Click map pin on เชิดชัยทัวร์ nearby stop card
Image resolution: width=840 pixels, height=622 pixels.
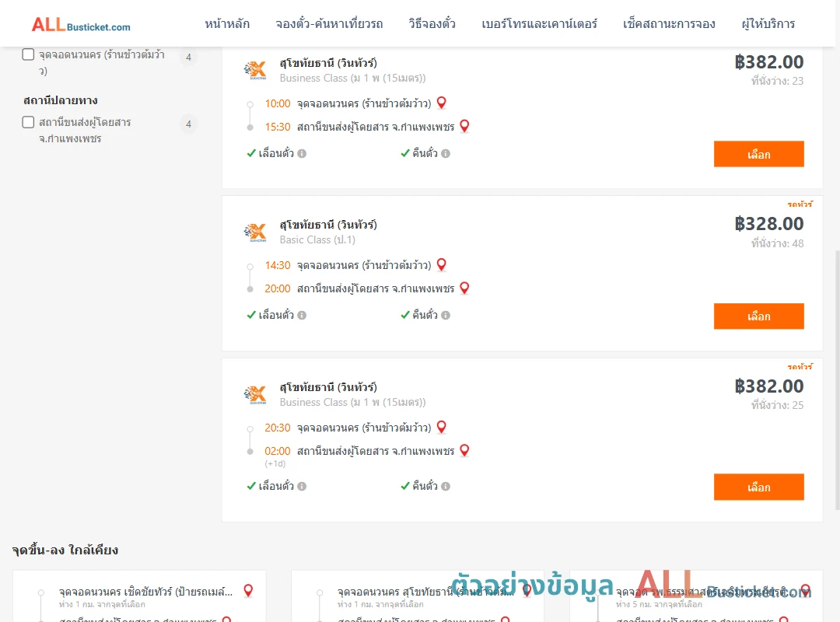[248, 590]
